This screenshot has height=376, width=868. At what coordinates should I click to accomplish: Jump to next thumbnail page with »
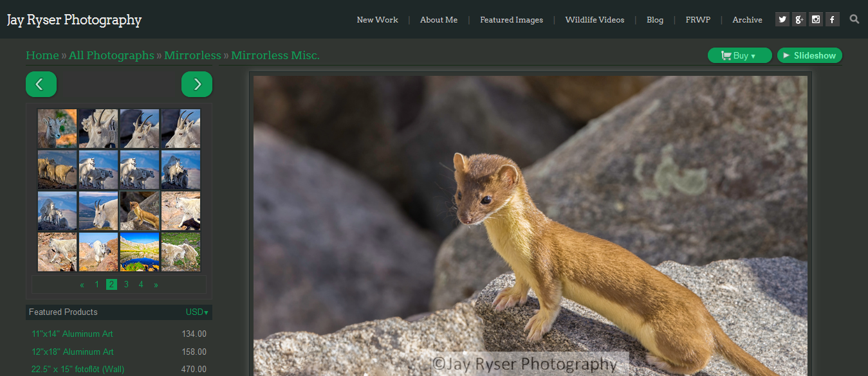tap(156, 284)
